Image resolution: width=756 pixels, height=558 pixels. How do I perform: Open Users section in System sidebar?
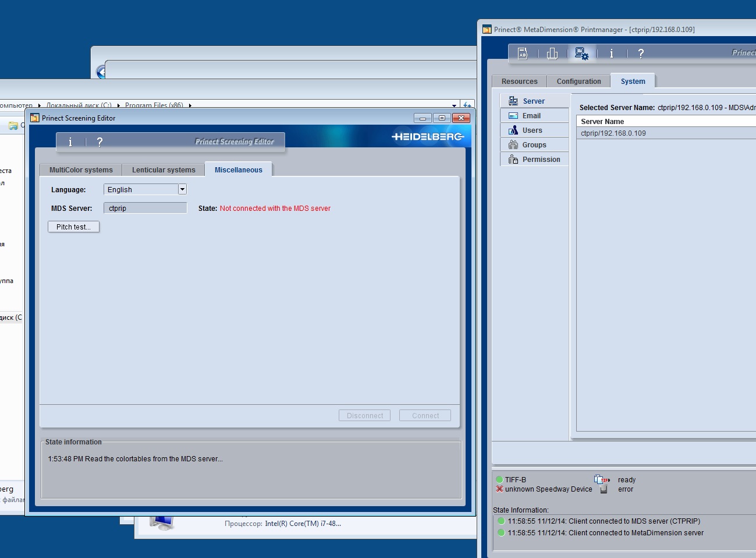(x=534, y=130)
